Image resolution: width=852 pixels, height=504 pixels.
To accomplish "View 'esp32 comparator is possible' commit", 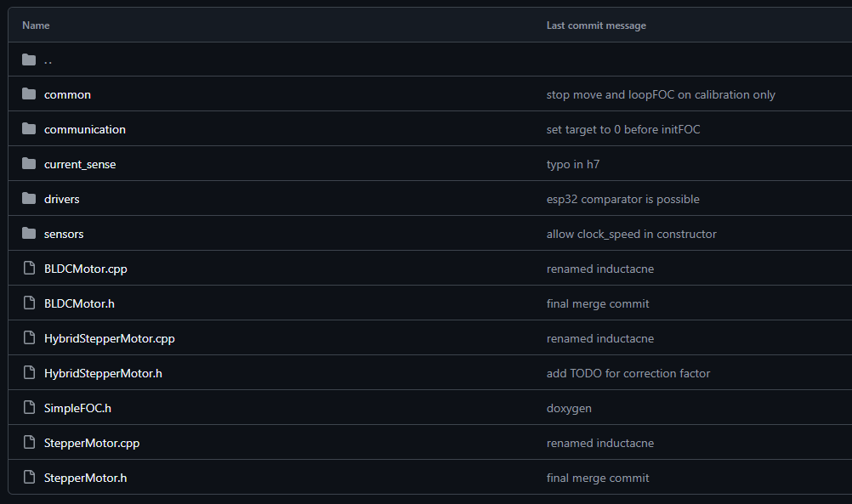I will tap(622, 200).
